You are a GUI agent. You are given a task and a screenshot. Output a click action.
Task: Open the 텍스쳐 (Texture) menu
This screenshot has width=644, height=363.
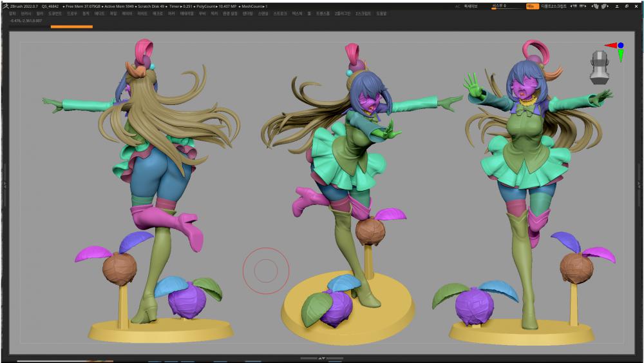(297, 14)
